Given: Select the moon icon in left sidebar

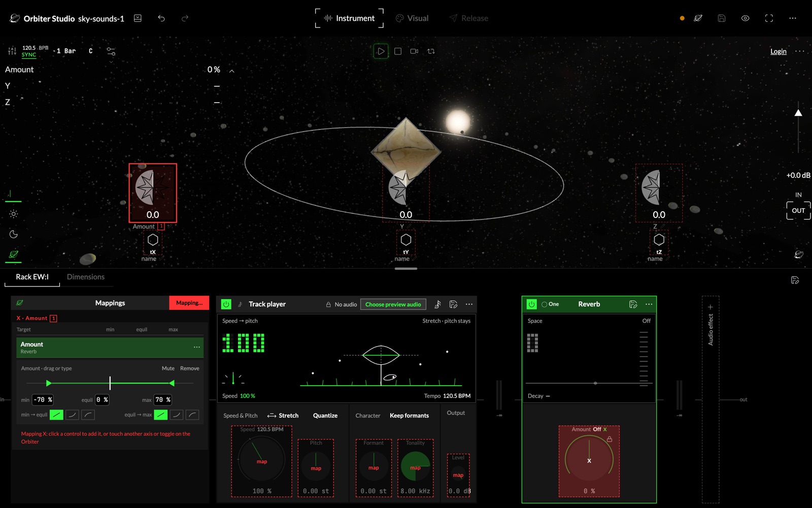Looking at the screenshot, I should (14, 234).
